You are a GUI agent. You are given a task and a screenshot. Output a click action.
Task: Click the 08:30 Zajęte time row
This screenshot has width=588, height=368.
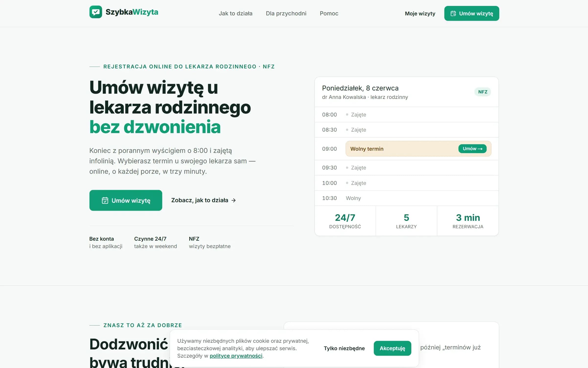406,130
